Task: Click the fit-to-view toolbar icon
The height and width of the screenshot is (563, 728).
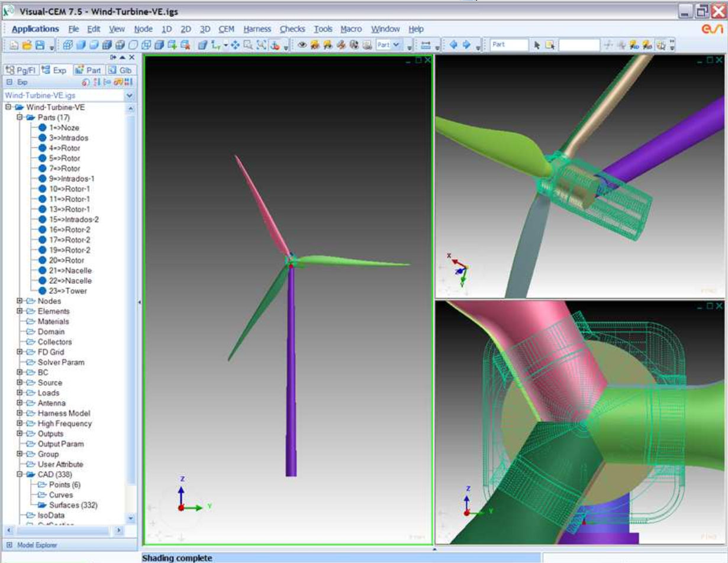Action: (x=262, y=45)
